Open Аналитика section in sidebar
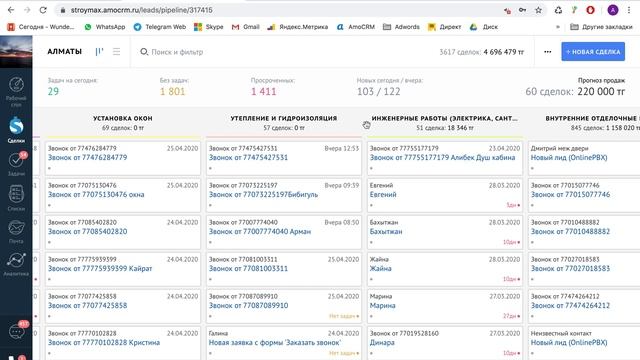The width and height of the screenshot is (640, 360). pyautogui.click(x=16, y=264)
